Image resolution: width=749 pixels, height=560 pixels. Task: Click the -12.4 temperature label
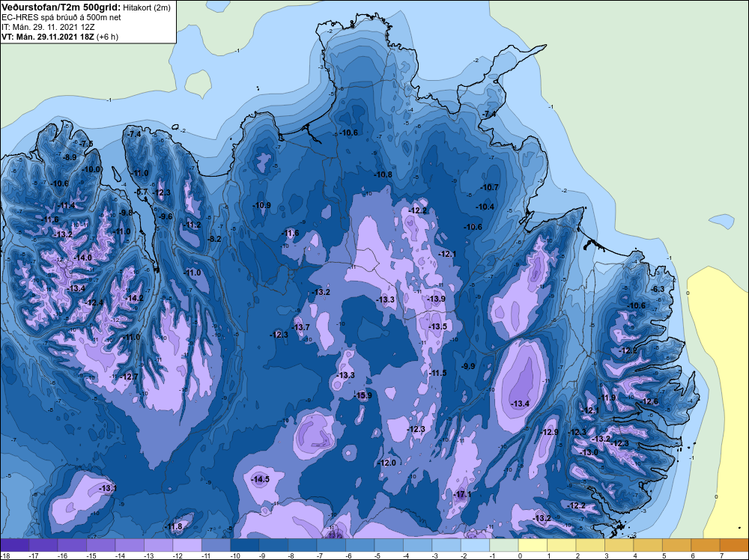pos(94,302)
